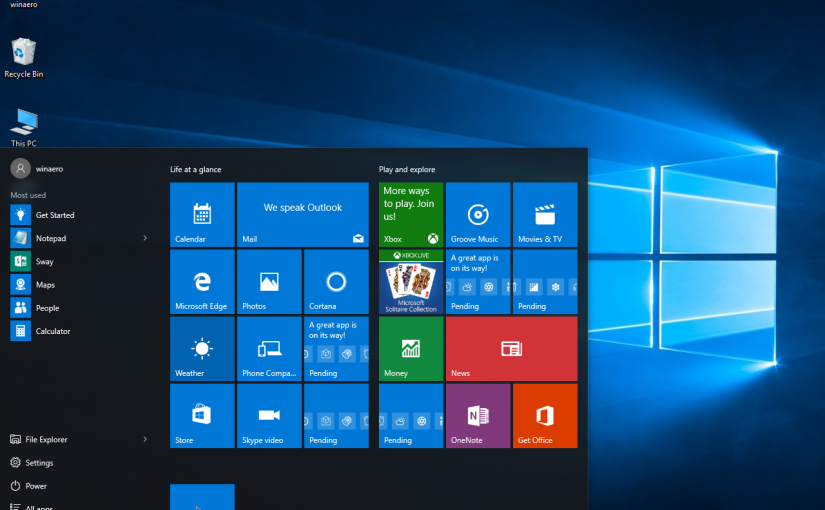Select the This PC desktop icon
825x510 pixels.
[x=24, y=127]
